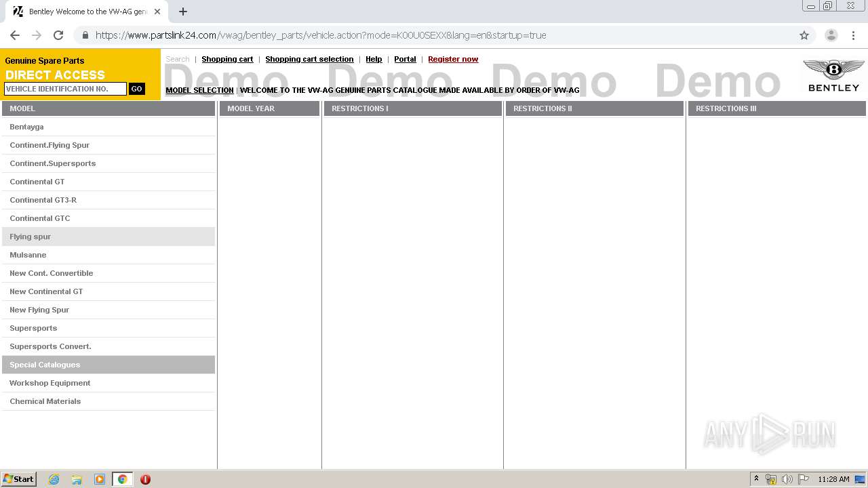This screenshot has width=868, height=488.
Task: Select the New Flying Spur model
Action: click(x=108, y=310)
